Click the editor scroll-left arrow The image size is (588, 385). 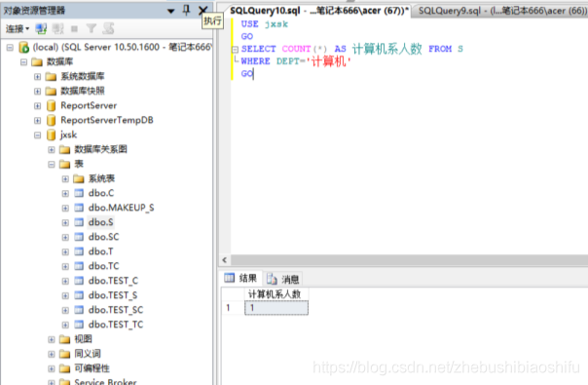[225, 260]
